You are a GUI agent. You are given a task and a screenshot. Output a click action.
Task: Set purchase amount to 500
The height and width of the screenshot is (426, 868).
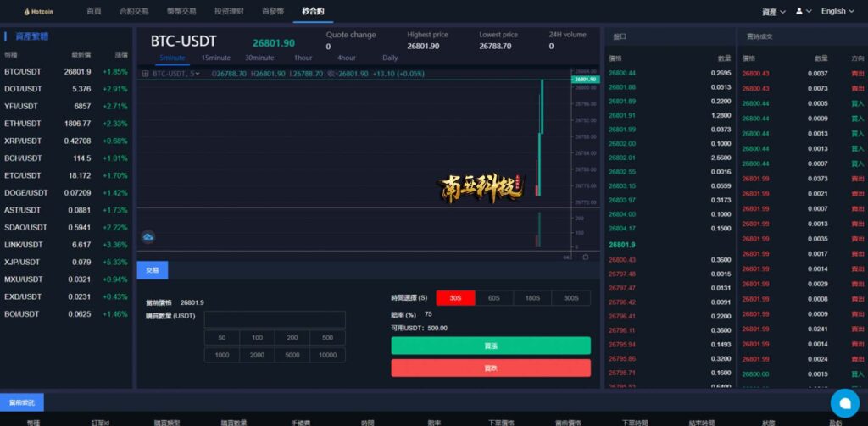(x=328, y=337)
